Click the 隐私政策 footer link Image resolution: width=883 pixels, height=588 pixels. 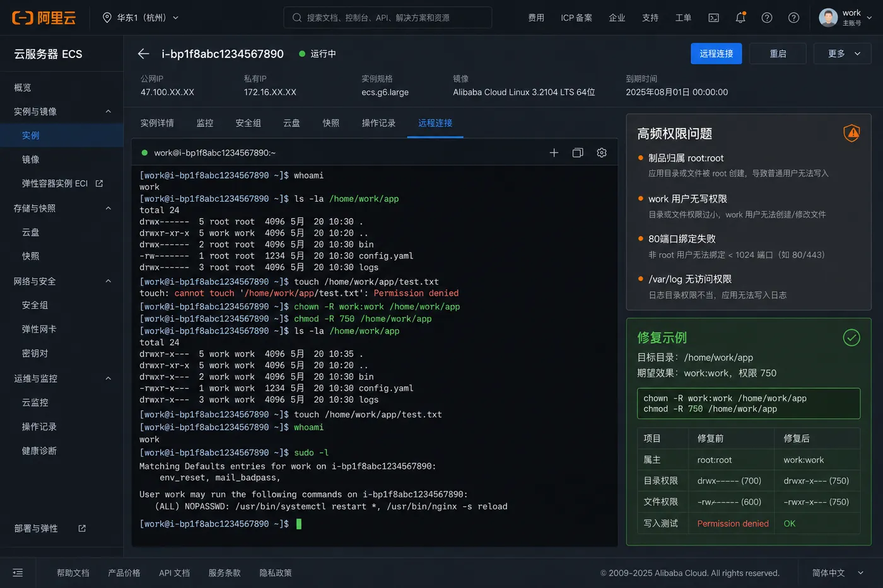[276, 573]
